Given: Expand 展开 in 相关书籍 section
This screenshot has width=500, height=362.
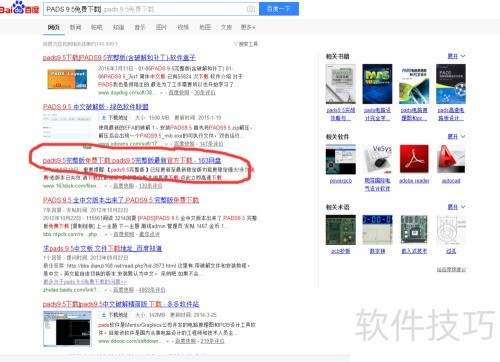Looking at the screenshot, I should pos(456,56).
